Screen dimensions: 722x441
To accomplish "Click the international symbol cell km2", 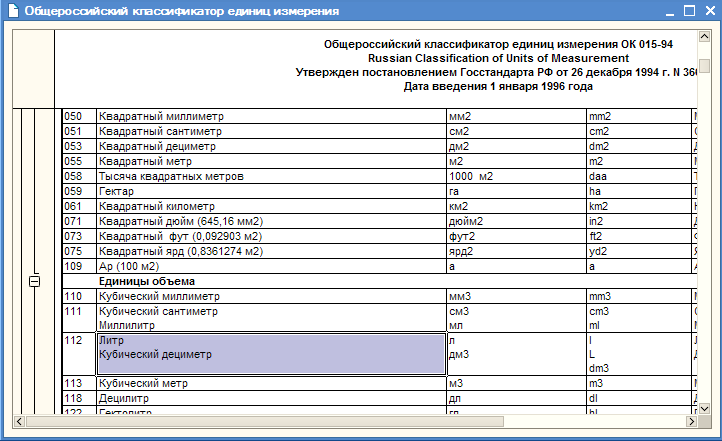I will click(639, 206).
